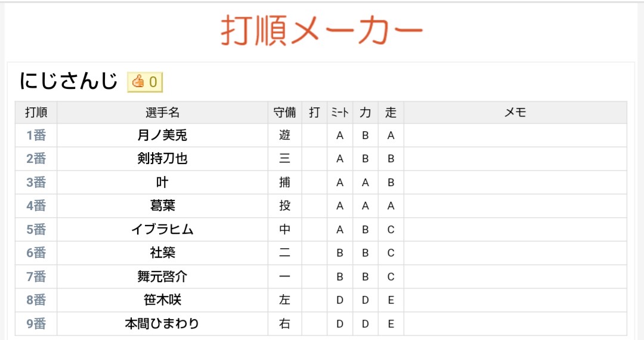Click player name 月ノ美兎
Viewport: 644px width, 340px height.
tap(162, 135)
